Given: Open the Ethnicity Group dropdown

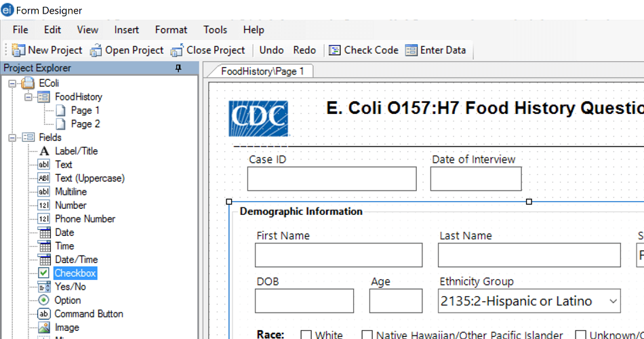Looking at the screenshot, I should [x=613, y=301].
